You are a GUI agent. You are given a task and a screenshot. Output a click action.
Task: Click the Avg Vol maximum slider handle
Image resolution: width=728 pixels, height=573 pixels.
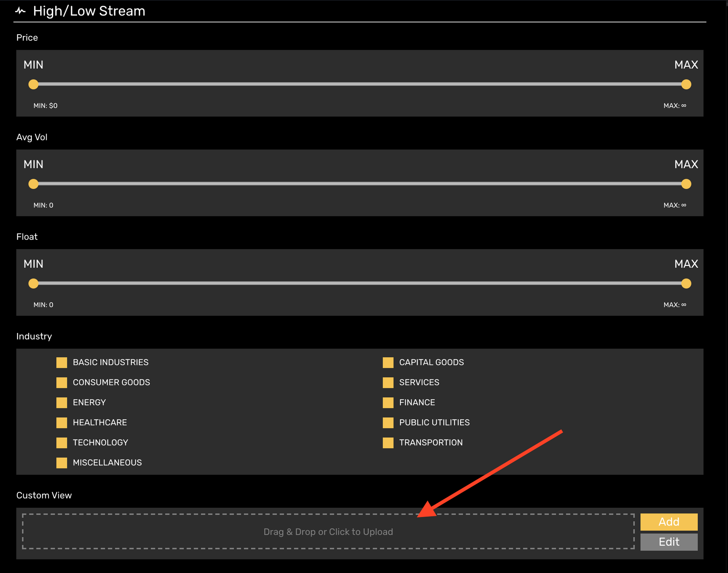coord(686,184)
